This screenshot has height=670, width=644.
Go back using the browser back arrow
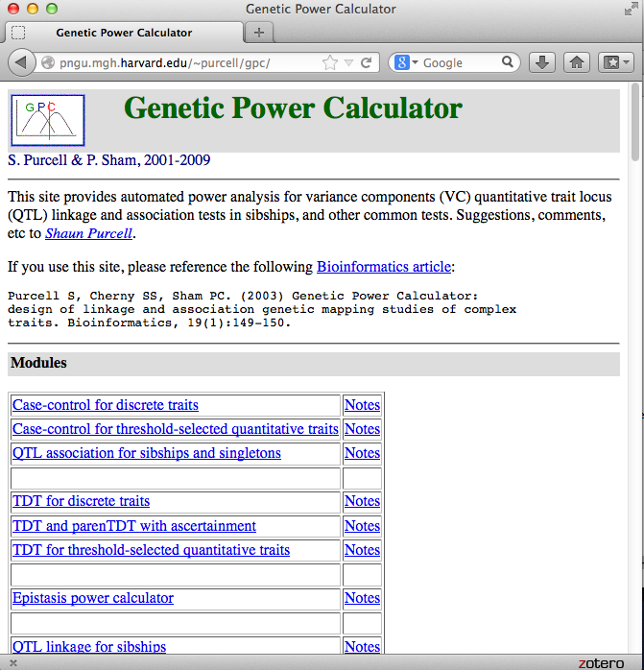pyautogui.click(x=21, y=62)
